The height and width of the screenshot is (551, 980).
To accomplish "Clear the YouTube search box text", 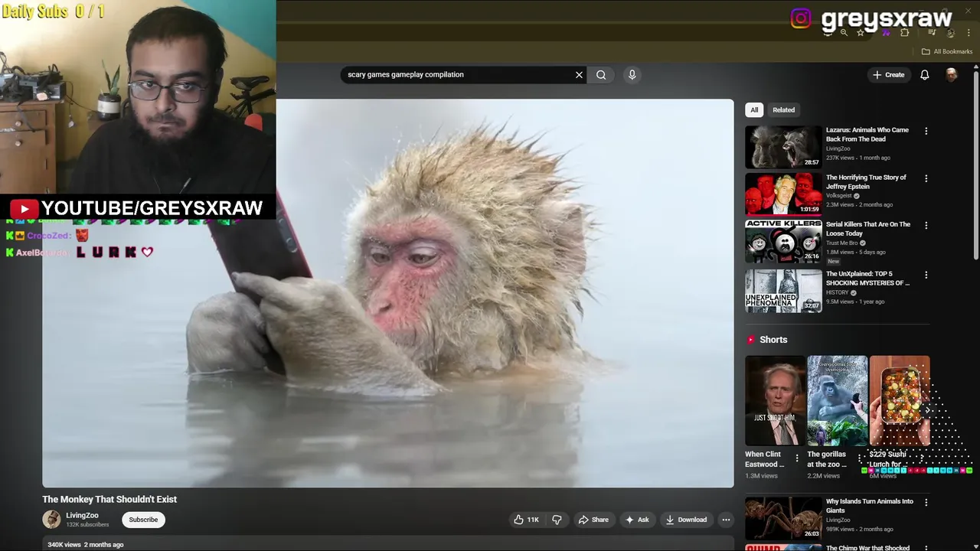I will [x=579, y=74].
